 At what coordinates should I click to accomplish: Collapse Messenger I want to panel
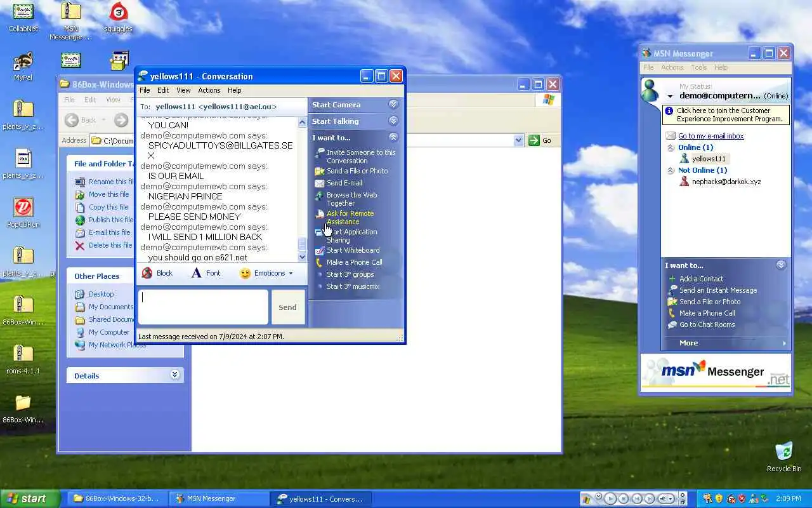pyautogui.click(x=781, y=265)
